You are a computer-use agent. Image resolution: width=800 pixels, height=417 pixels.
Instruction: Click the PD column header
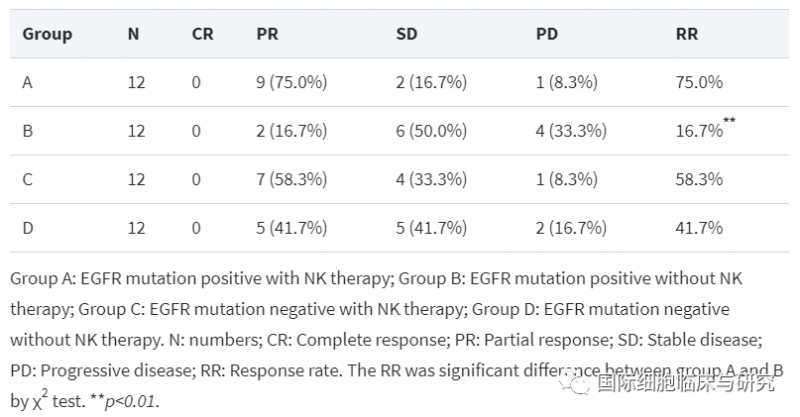(548, 34)
